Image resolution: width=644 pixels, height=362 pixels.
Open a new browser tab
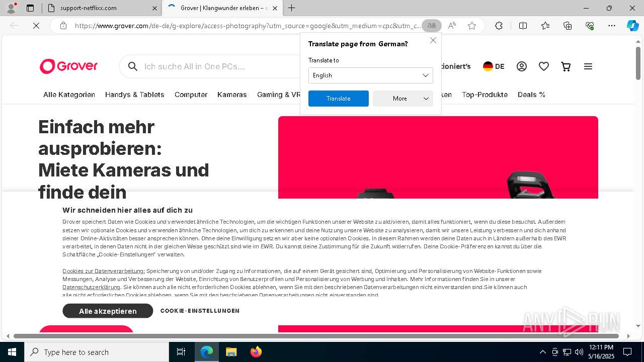click(x=292, y=8)
